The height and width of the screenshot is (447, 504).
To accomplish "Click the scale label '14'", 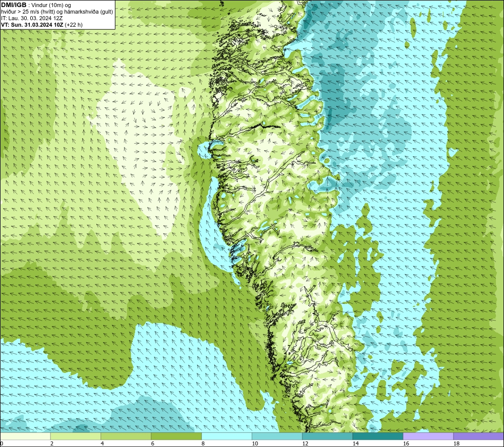I will coord(356,444).
